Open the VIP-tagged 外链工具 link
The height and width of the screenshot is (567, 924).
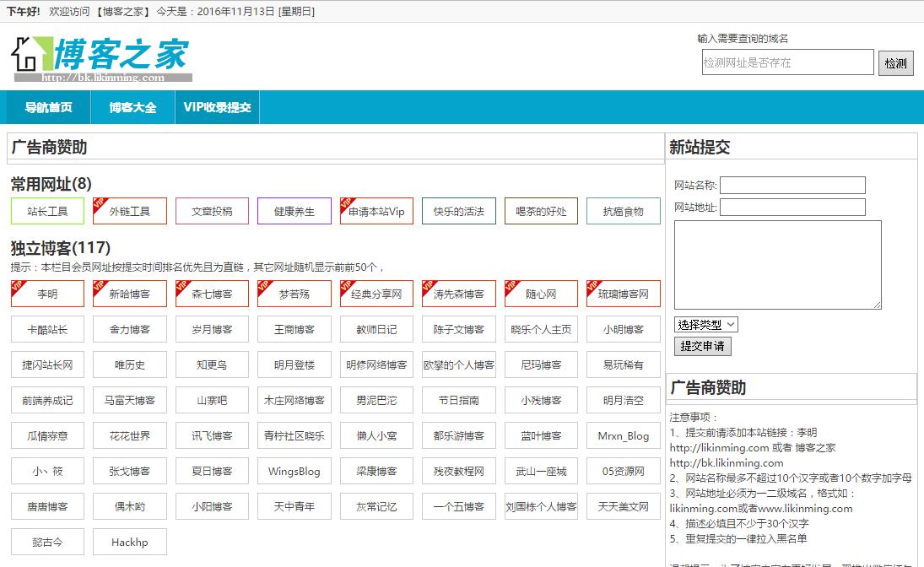point(130,212)
